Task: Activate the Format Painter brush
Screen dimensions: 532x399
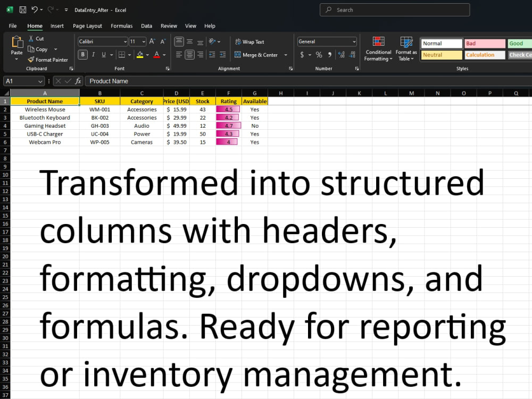Action: point(48,60)
